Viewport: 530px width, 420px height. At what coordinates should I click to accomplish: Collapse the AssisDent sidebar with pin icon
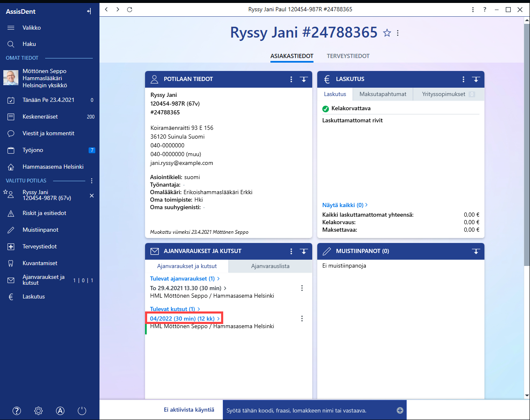[x=89, y=11]
